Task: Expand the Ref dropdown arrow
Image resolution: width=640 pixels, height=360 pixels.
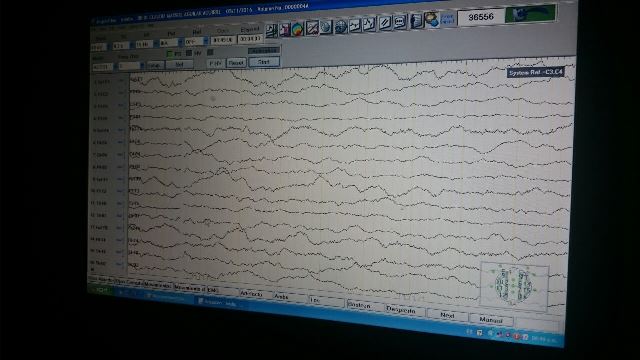Action: (x=205, y=41)
